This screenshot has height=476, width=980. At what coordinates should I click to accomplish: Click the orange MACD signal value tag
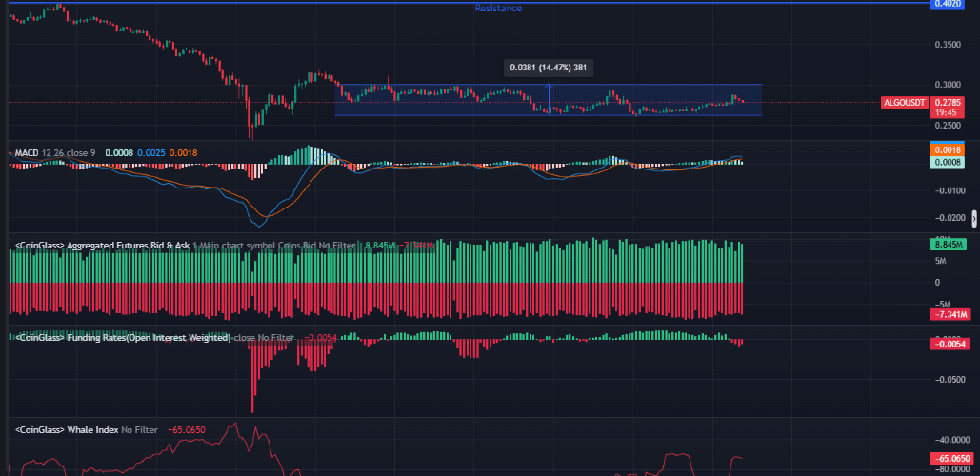pos(947,149)
